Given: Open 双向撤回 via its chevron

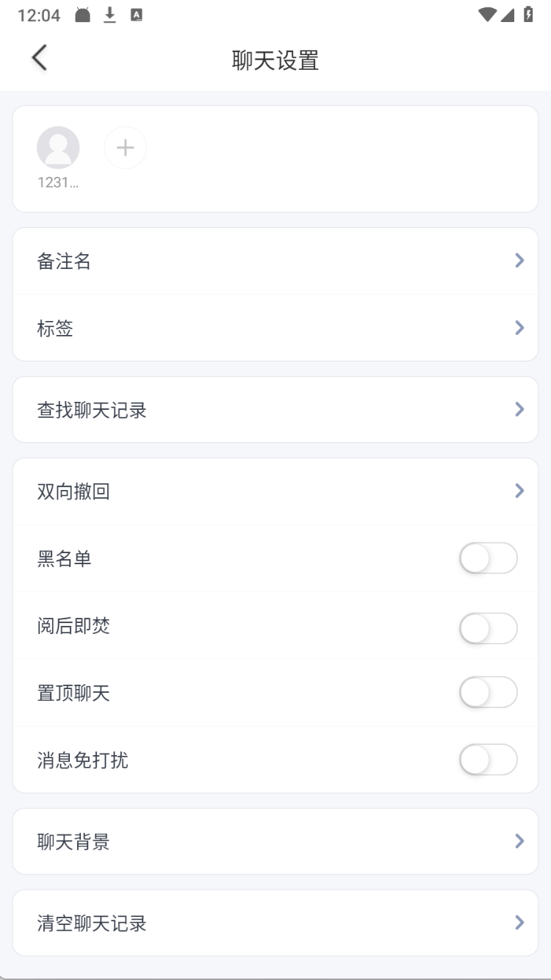Looking at the screenshot, I should (519, 491).
